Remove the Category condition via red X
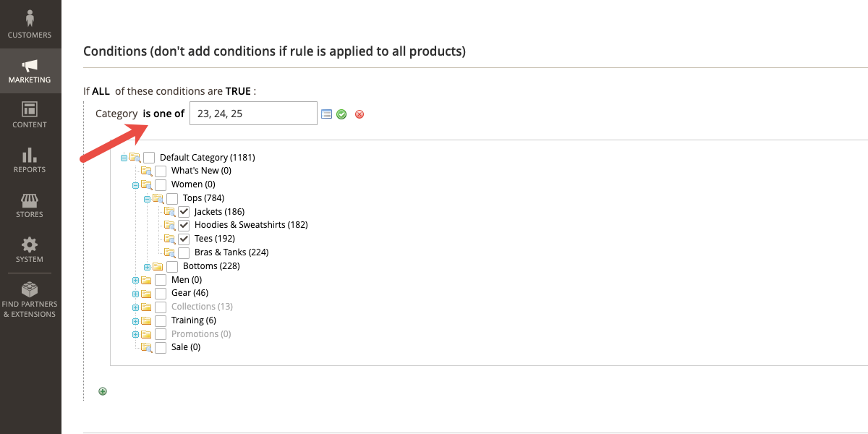Screen dimensions: 868x434 click(359, 114)
